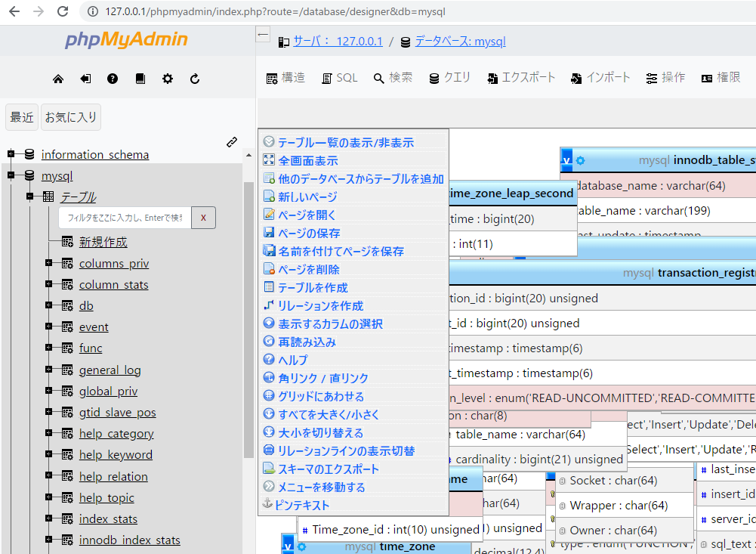
Task: Expand the information_schema database node
Action: click(11, 154)
